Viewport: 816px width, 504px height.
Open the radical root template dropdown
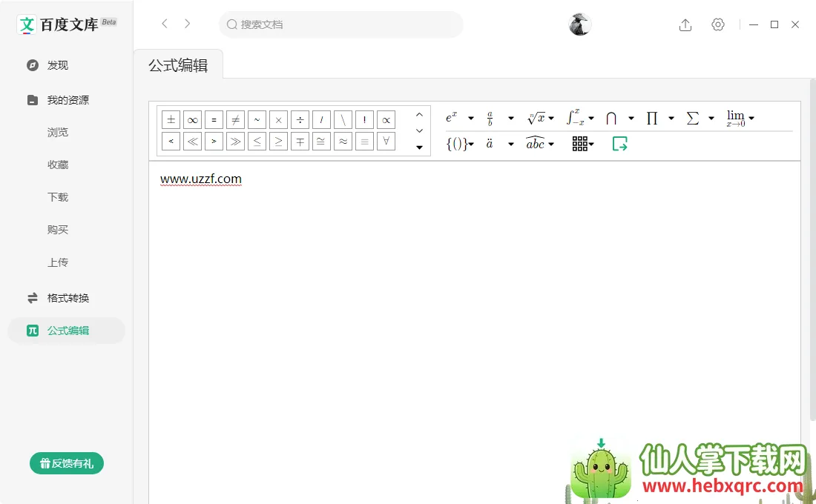[551, 119]
